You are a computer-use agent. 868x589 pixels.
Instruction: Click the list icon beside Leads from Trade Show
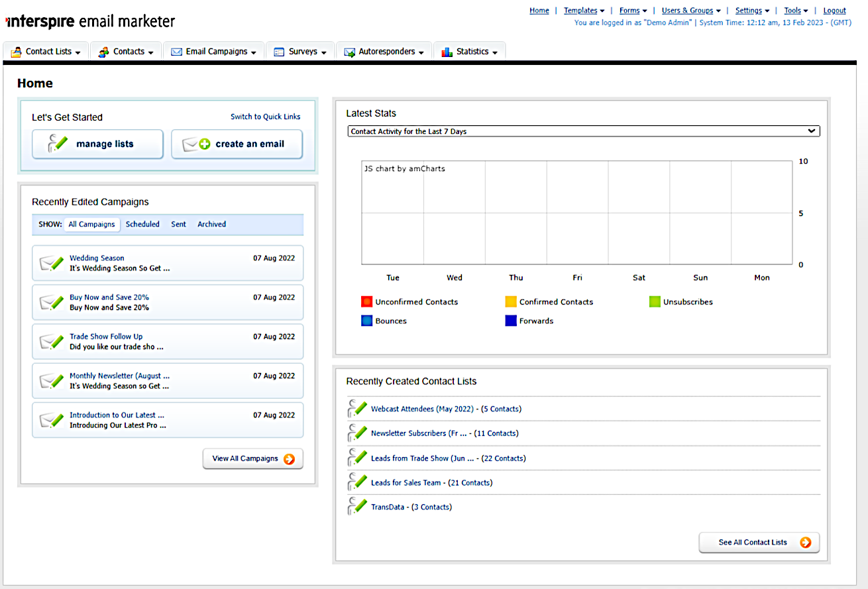357,457
